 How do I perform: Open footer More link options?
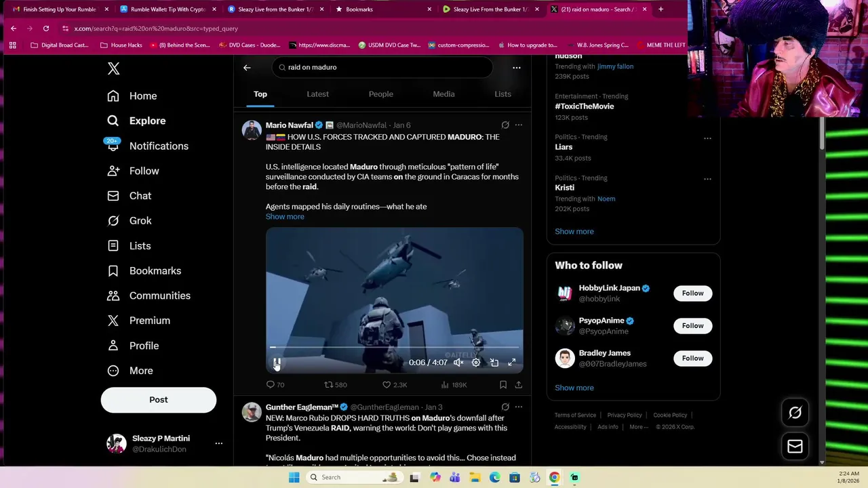pyautogui.click(x=638, y=427)
